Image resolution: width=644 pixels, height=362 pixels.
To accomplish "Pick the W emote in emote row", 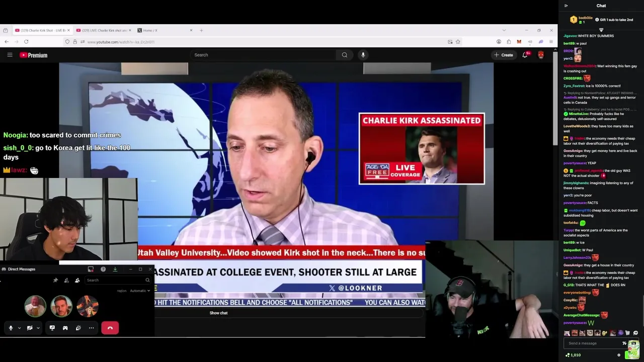I will 627,333.
